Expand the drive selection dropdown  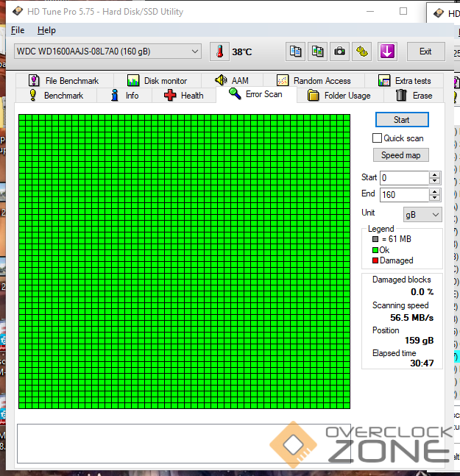[x=195, y=51]
